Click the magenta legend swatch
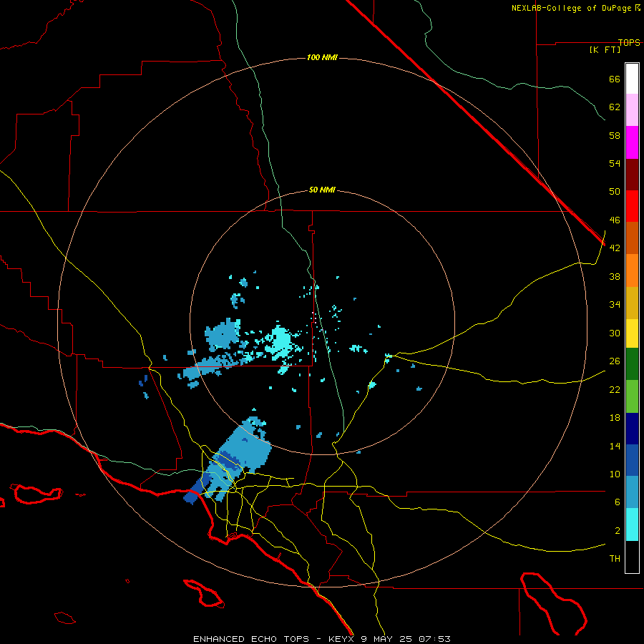Image resolution: width=644 pixels, height=644 pixels. [632, 142]
